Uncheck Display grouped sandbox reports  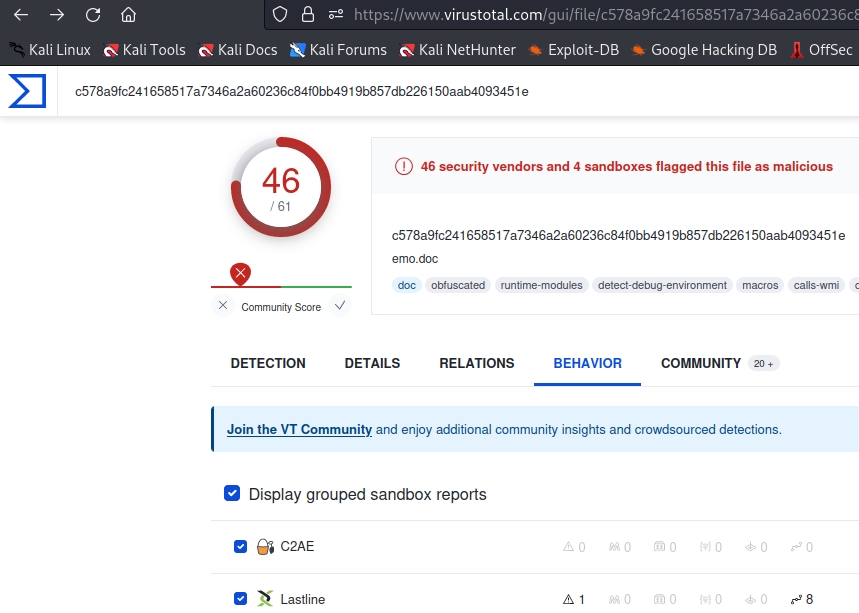232,494
